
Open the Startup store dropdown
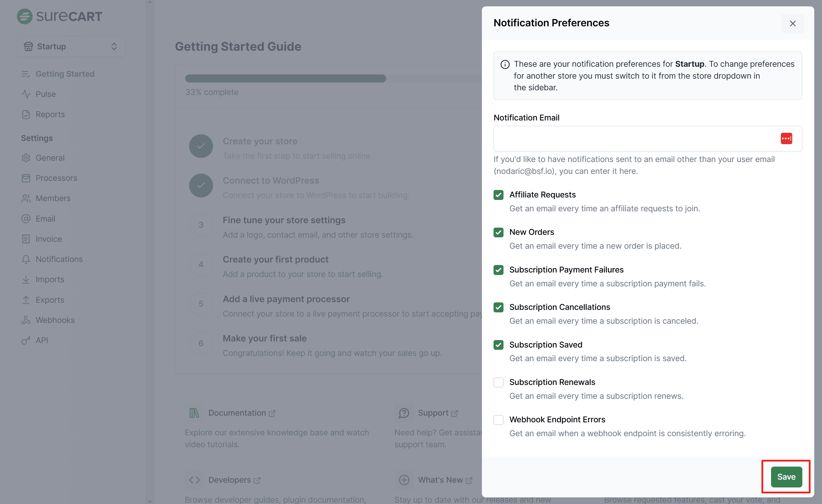coord(71,47)
